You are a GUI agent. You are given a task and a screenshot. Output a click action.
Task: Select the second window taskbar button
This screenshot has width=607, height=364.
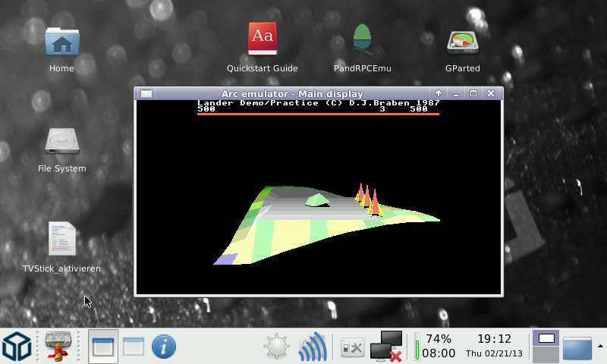(x=134, y=347)
